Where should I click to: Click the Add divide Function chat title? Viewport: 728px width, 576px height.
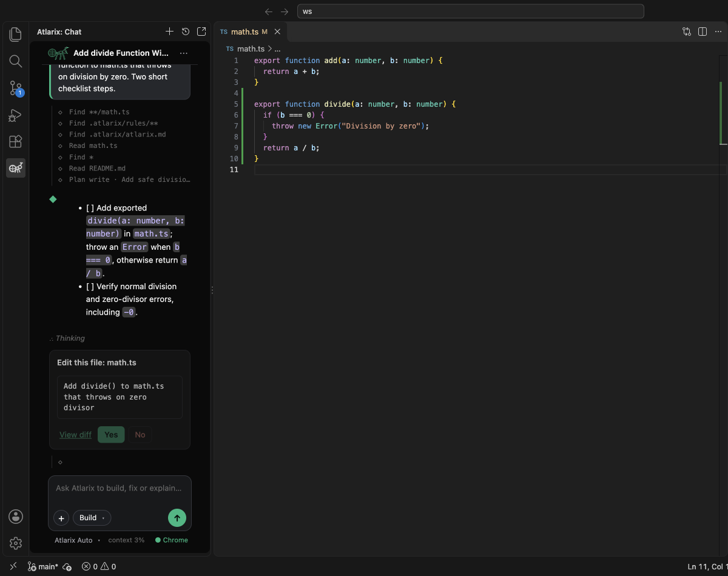point(121,53)
